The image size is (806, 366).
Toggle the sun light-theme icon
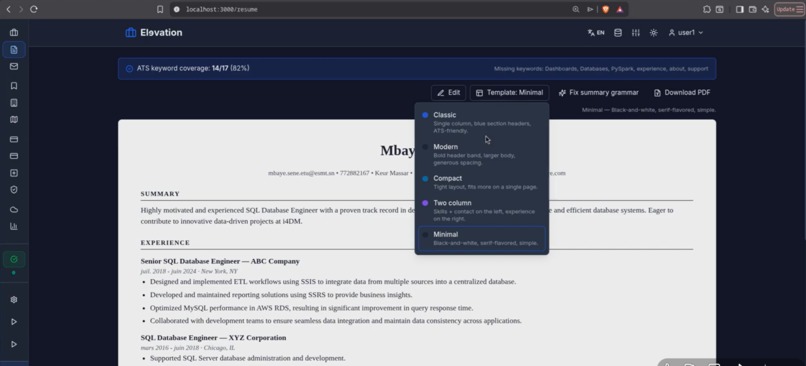[653, 32]
